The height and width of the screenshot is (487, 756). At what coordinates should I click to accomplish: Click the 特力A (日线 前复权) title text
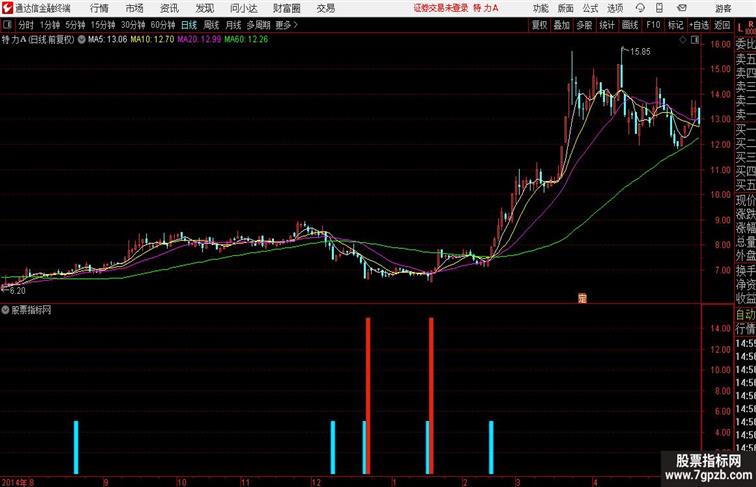coord(38,40)
